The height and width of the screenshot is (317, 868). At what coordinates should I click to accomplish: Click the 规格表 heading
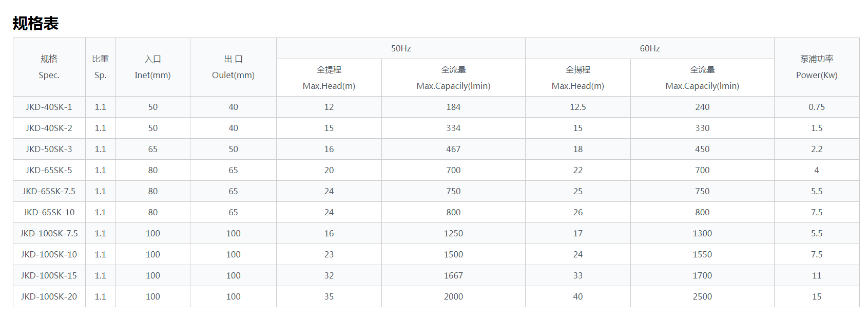point(35,24)
